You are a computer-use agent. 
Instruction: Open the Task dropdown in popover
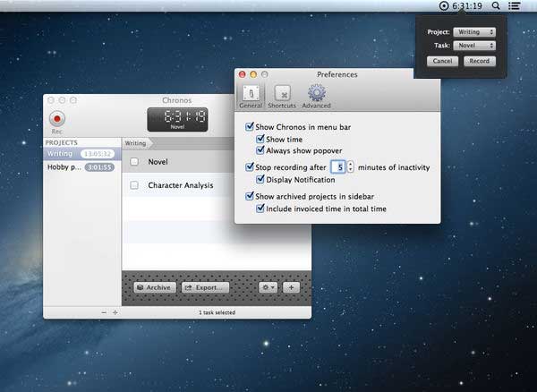pos(474,45)
